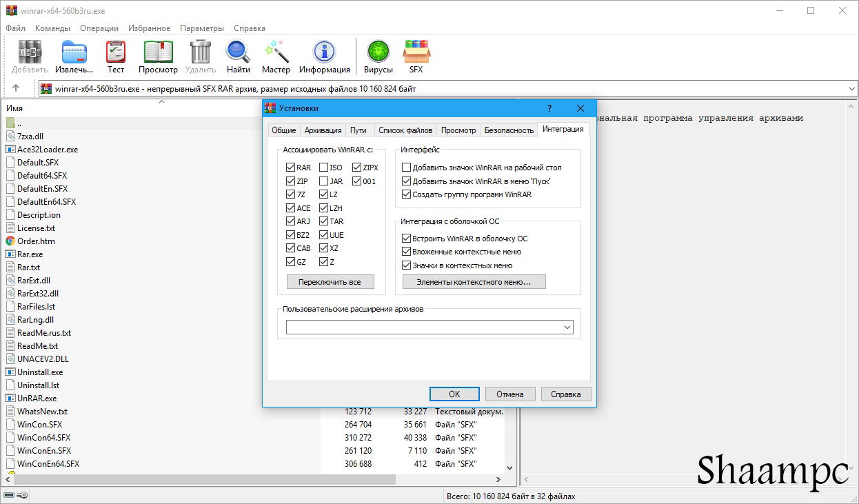Disable 'Вложенные контекстные меню'
859x504 pixels.
pyautogui.click(x=406, y=251)
